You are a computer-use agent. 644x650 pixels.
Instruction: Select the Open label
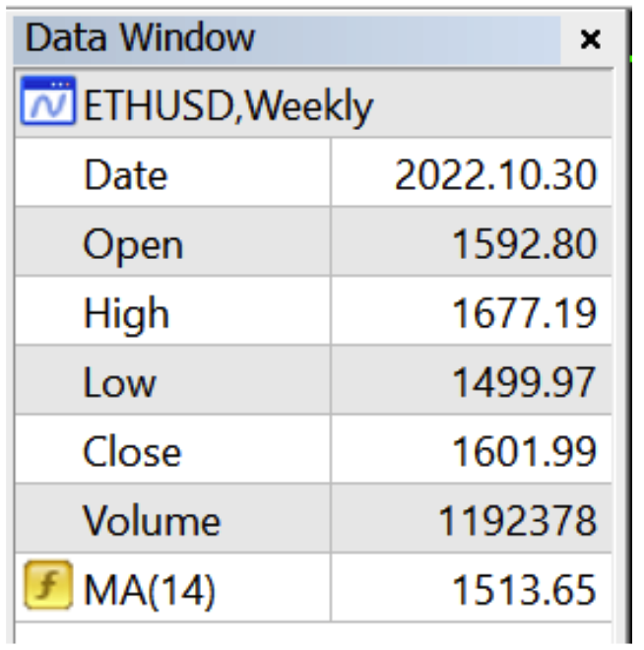[133, 244]
